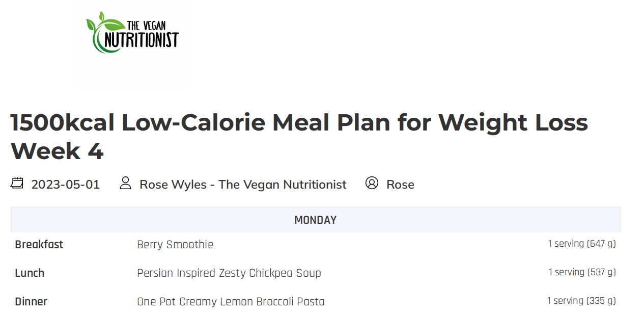Click the Dinner meal label

click(x=31, y=302)
